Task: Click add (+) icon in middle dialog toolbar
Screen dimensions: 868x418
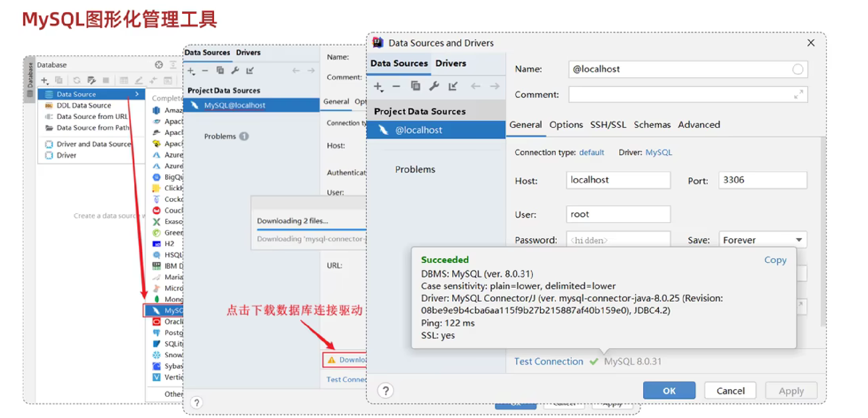Action: [x=192, y=71]
